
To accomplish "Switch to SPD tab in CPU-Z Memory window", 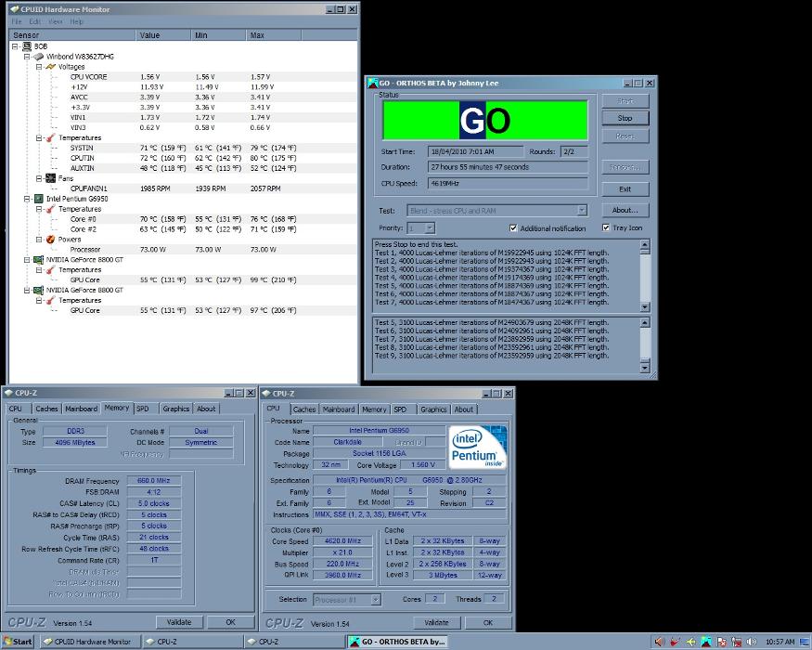I will (143, 409).
